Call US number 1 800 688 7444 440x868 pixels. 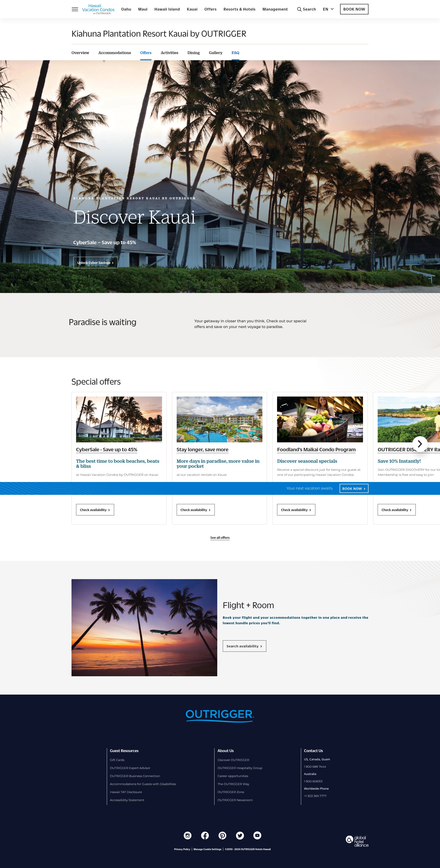pos(315,767)
